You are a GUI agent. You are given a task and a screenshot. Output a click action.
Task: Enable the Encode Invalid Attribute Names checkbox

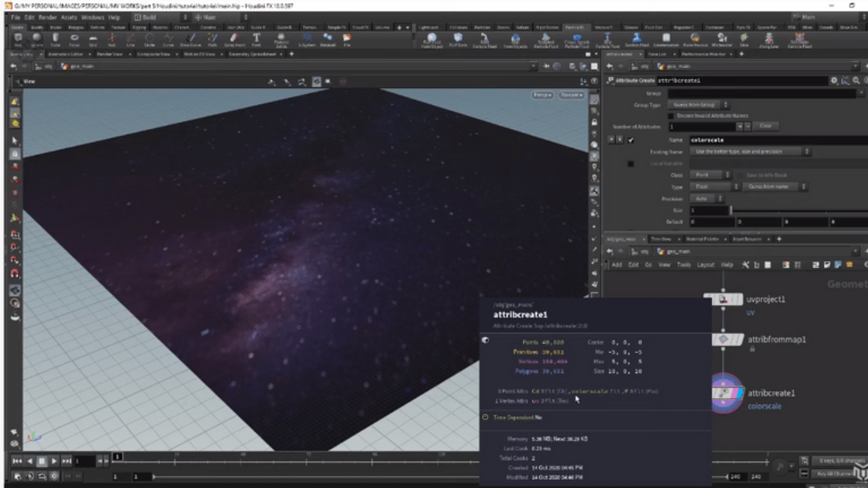671,116
